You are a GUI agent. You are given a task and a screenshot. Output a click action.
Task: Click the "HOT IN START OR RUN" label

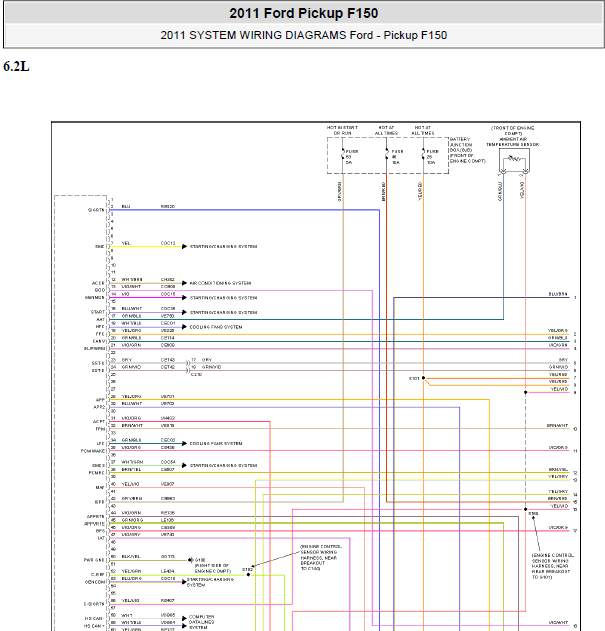point(342,130)
